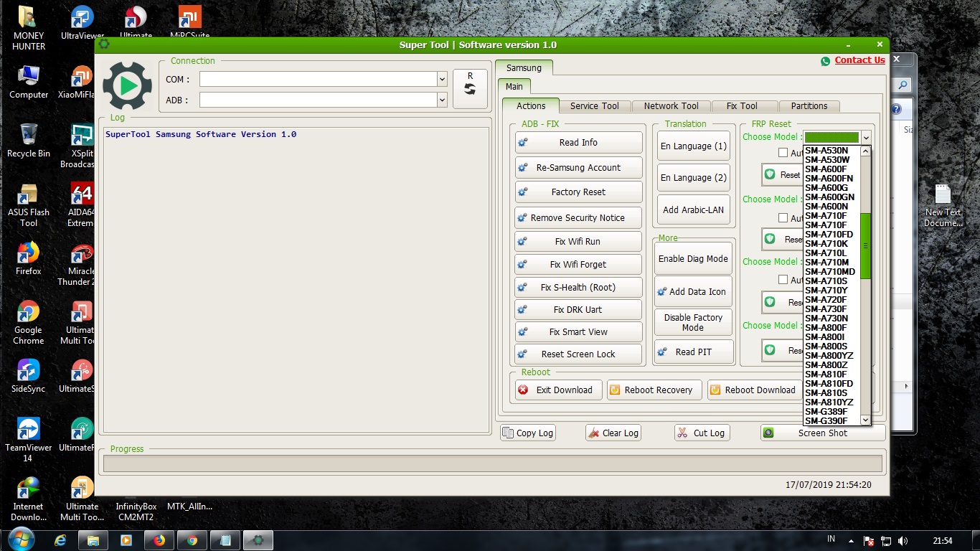Screen dimensions: 980x551
Task: Click the Add Arabic-LAN button
Action: point(694,210)
